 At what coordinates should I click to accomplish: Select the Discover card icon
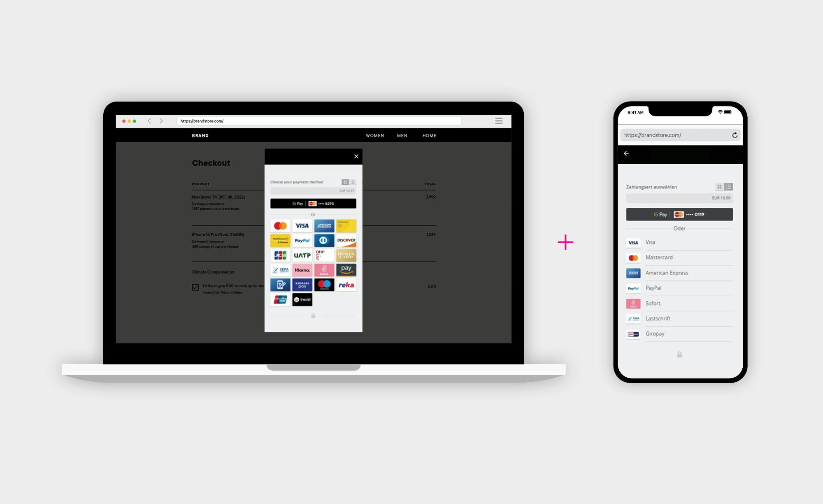[347, 240]
